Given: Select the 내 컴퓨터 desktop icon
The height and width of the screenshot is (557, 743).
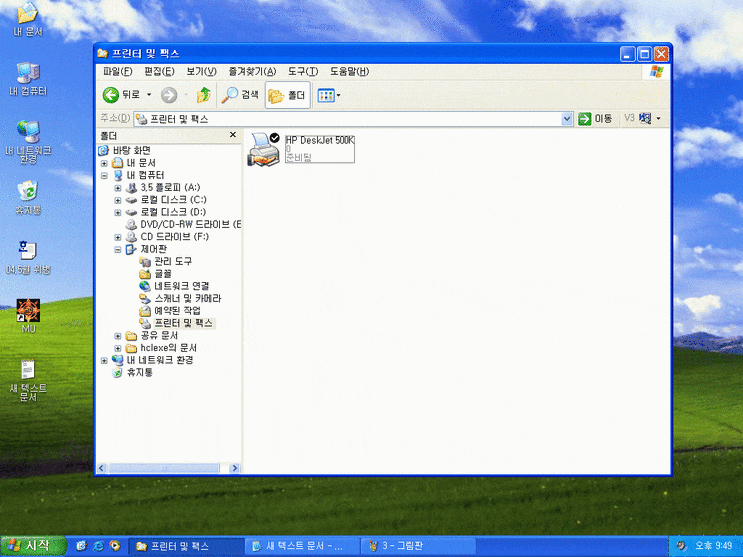Looking at the screenshot, I should (28, 74).
